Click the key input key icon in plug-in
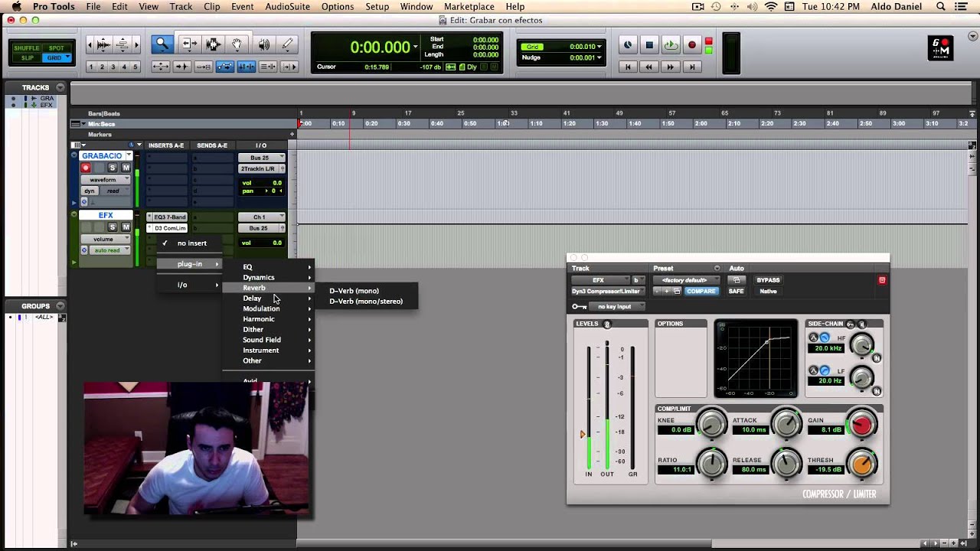980x551 pixels. [580, 307]
